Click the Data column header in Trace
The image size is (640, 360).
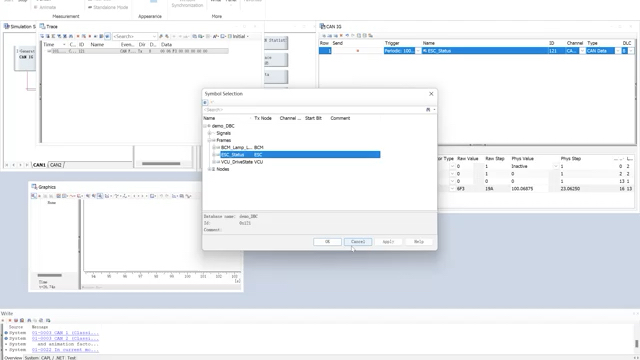tap(166, 44)
